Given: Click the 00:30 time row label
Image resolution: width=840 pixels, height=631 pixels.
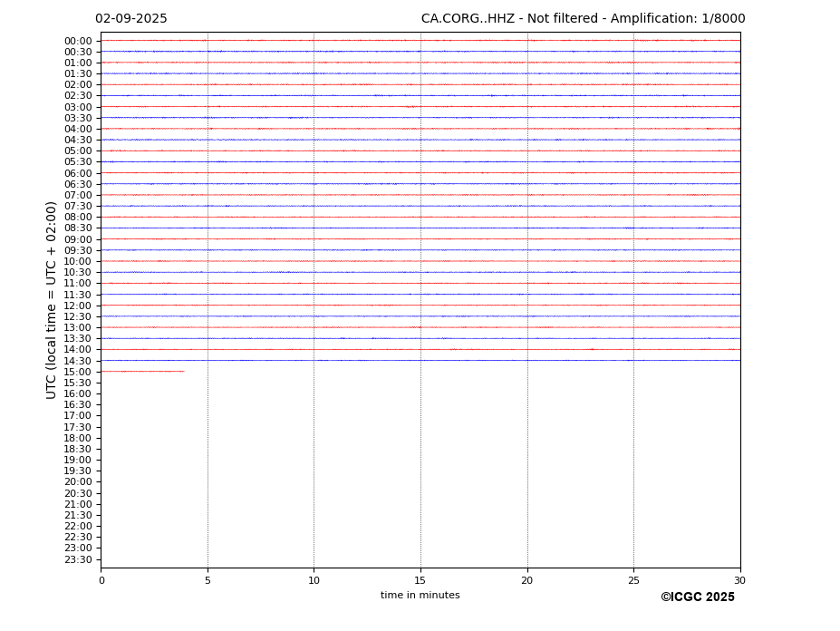Looking at the screenshot, I should [x=78, y=52].
